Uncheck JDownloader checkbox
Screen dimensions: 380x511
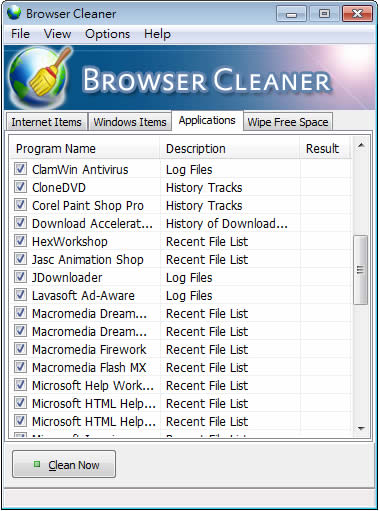20,277
